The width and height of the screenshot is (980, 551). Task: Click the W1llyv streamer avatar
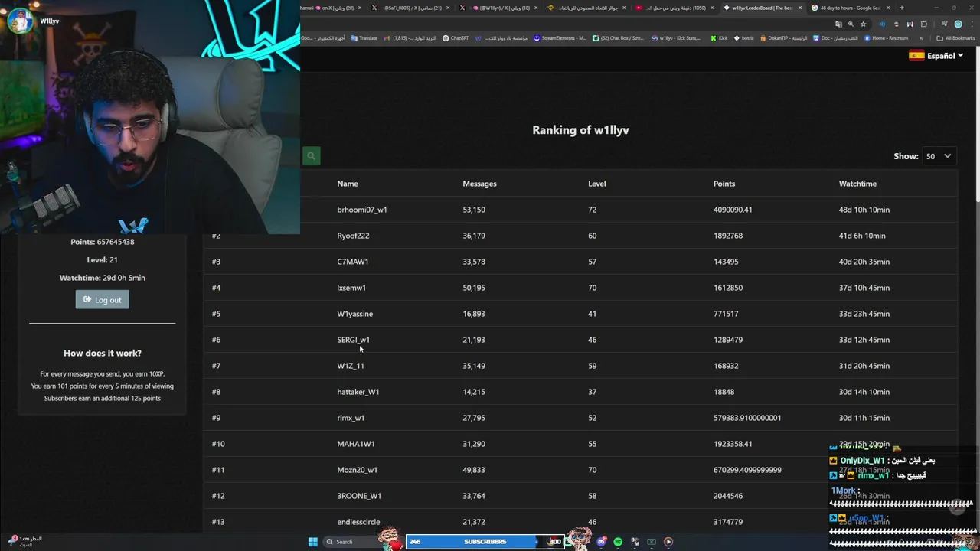pos(21,21)
